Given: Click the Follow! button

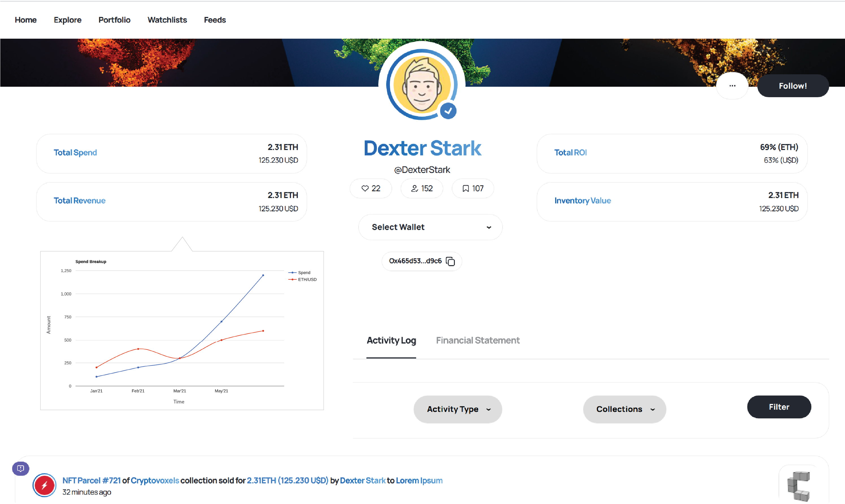Looking at the screenshot, I should pos(793,86).
